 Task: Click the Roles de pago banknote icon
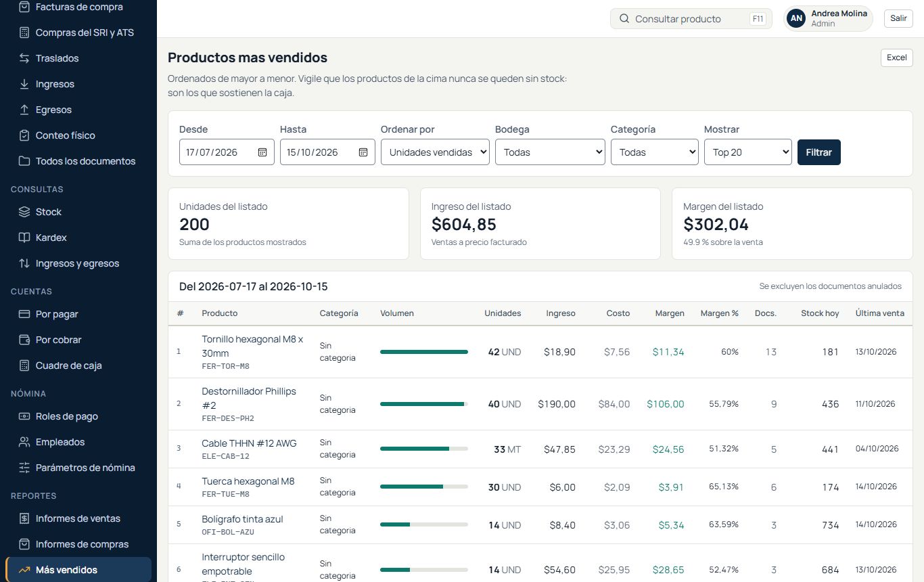[24, 416]
